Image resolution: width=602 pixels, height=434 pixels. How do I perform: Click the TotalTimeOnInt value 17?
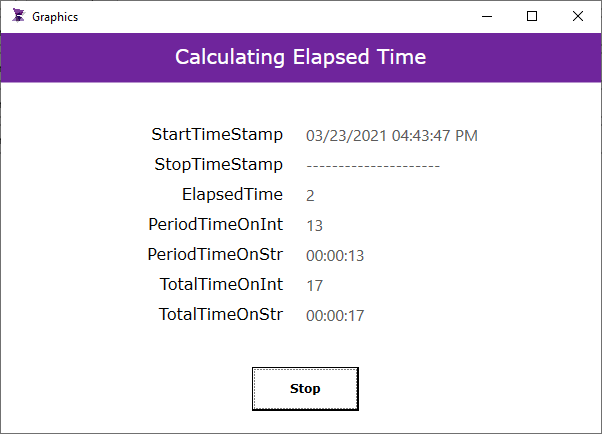[x=314, y=286]
